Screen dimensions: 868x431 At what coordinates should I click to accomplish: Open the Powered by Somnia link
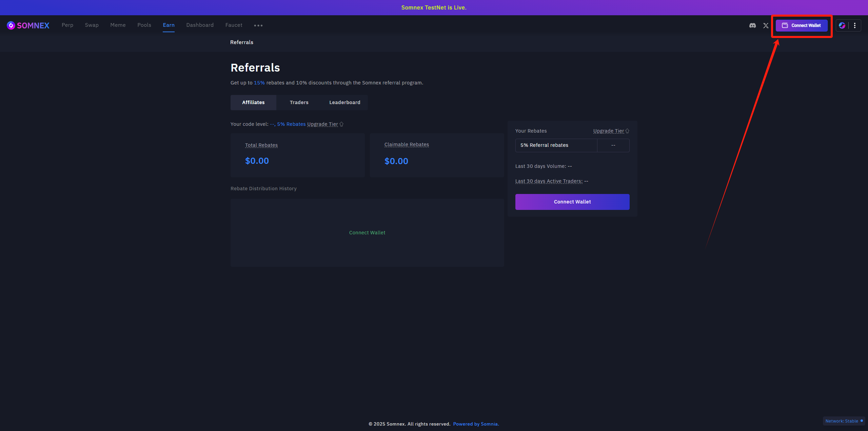coord(476,424)
